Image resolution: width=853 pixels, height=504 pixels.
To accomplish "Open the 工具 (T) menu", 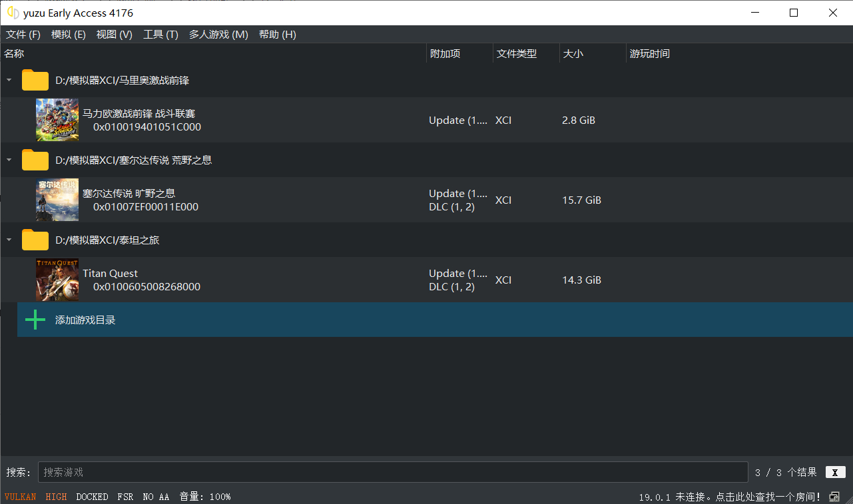I will [160, 35].
